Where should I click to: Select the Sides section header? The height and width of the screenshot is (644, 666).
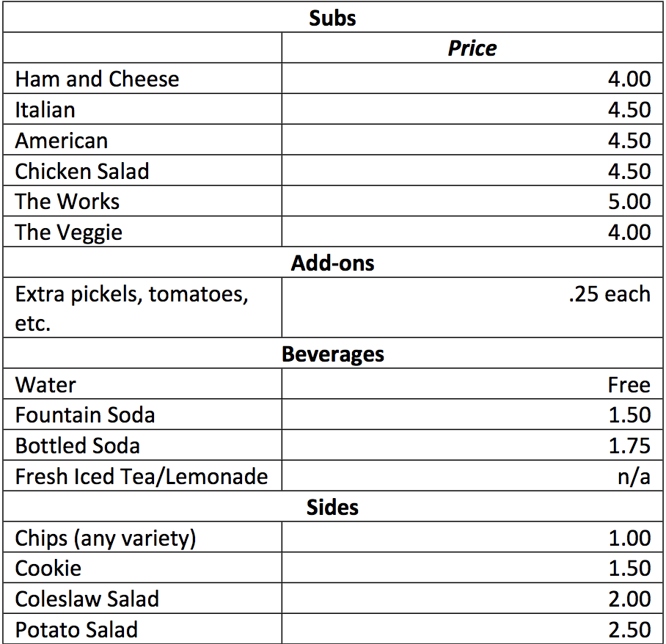pos(332,507)
